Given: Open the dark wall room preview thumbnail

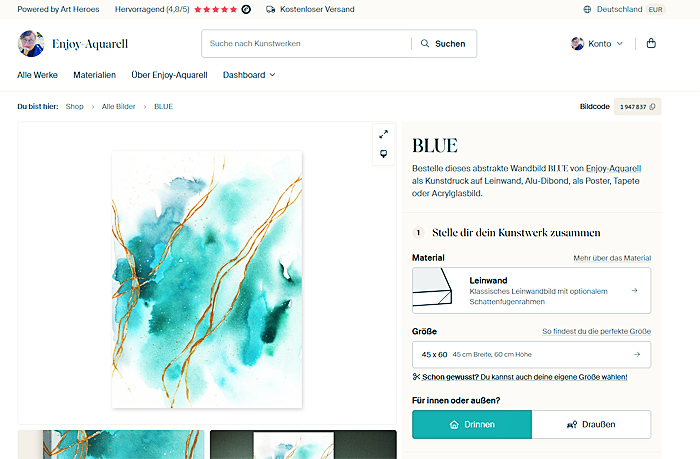Looking at the screenshot, I should 303,444.
